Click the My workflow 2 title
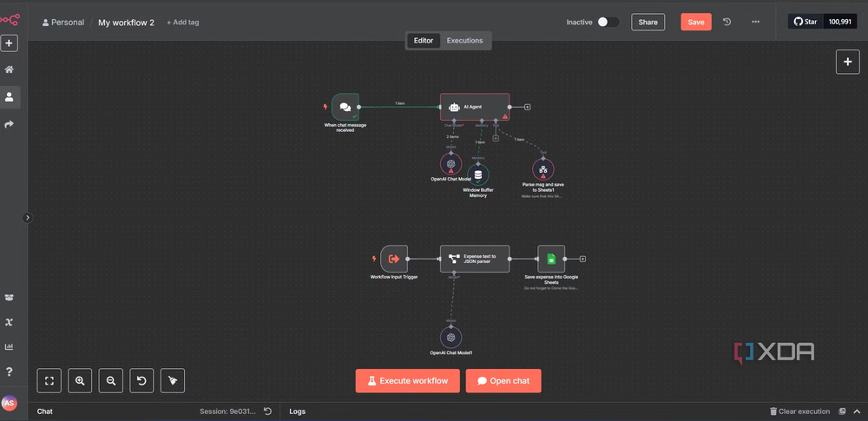868x421 pixels. point(126,23)
